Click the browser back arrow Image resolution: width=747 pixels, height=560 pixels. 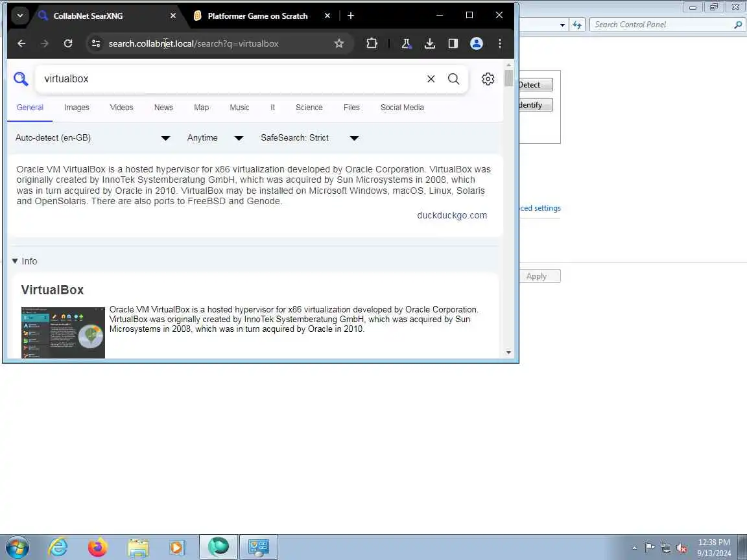(x=21, y=43)
